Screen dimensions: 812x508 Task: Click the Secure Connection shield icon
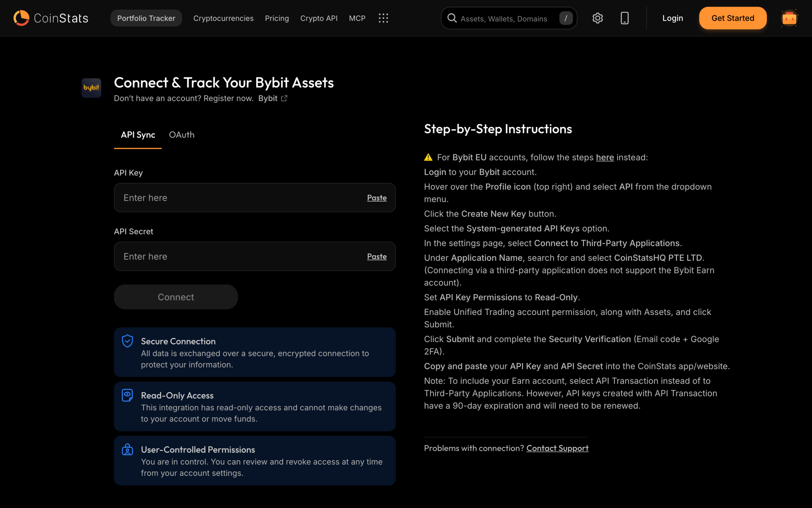(x=127, y=341)
